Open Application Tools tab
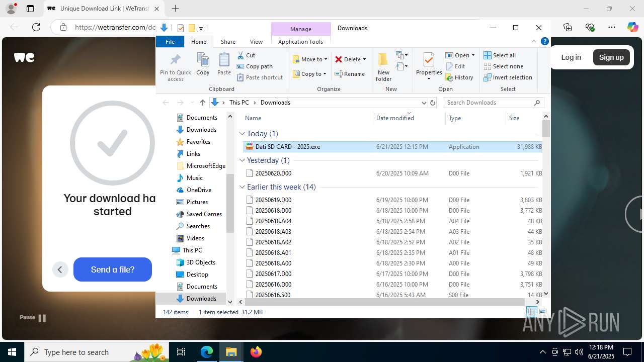 [x=300, y=42]
